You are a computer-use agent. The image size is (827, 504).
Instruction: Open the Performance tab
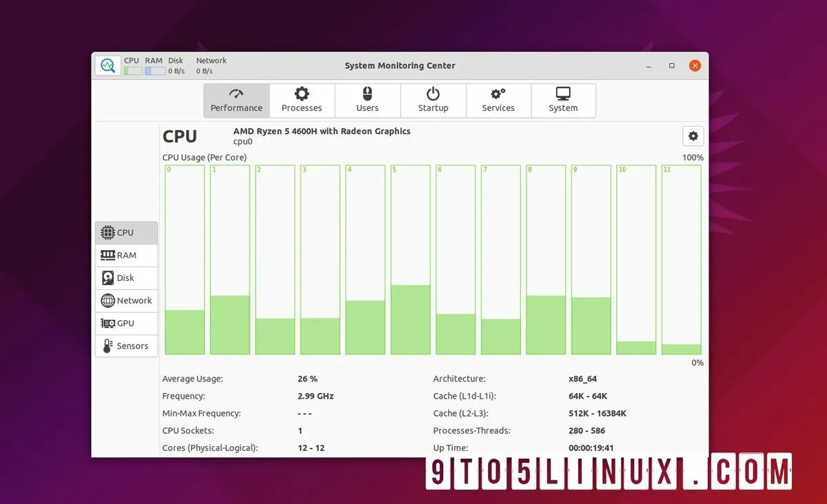pos(236,101)
